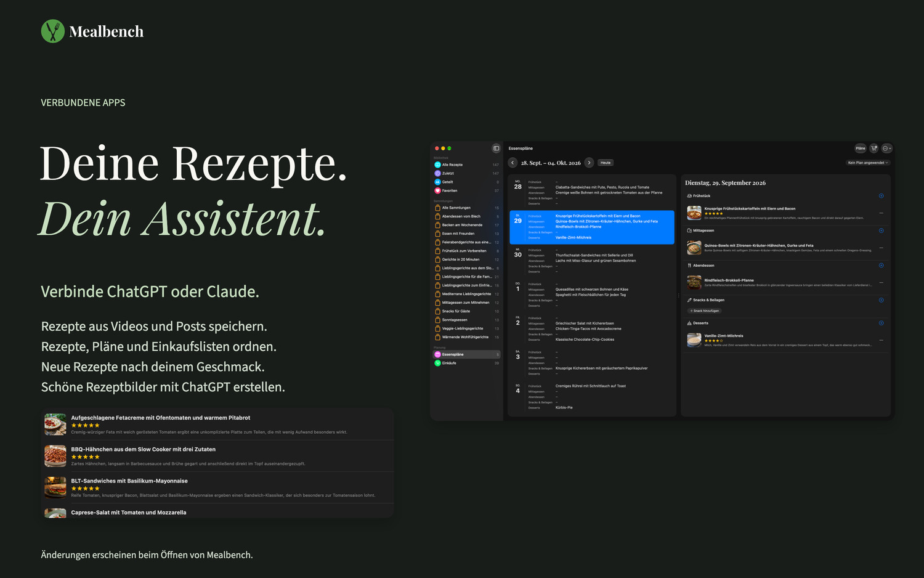The width and height of the screenshot is (924, 578).
Task: Click BBQ-Hähnchen aus dem Slow Cooker title
Action: click(144, 449)
